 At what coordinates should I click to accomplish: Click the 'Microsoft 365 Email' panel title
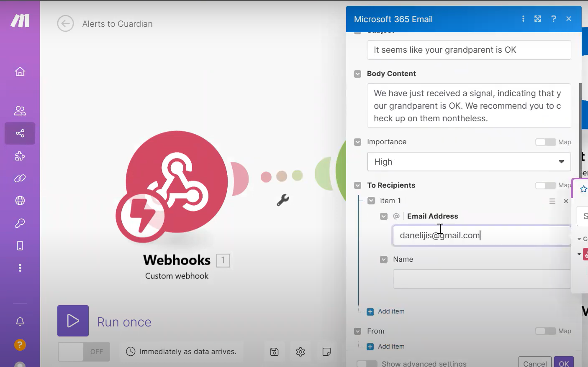point(393,19)
